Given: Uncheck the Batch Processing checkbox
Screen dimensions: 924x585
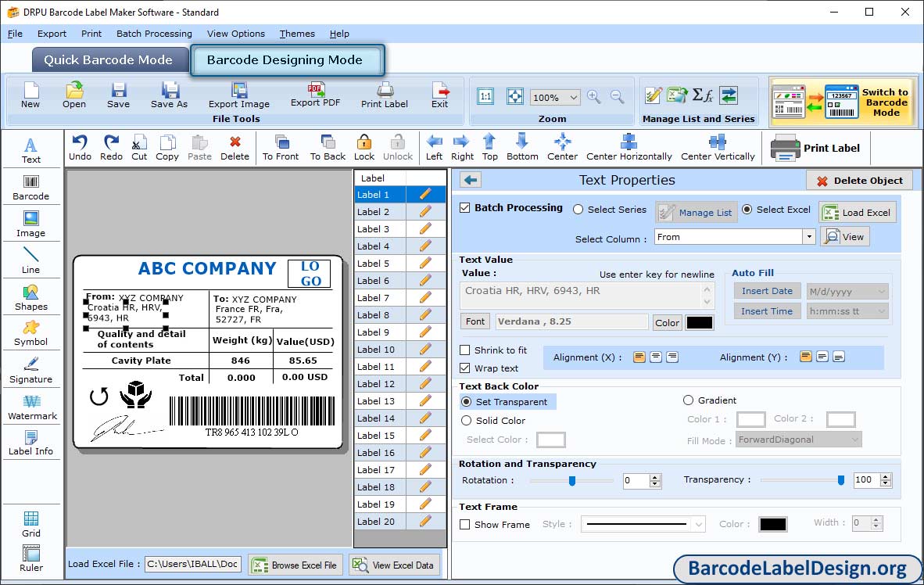Looking at the screenshot, I should [465, 207].
